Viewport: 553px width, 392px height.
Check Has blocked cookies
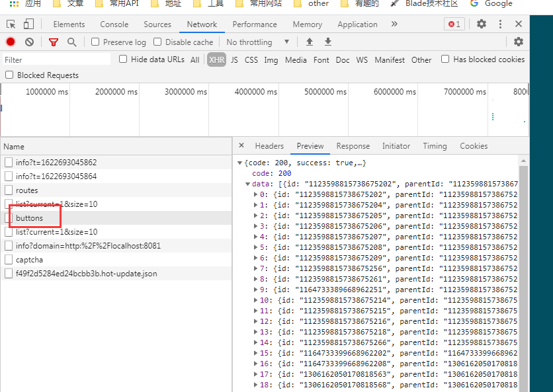pyautogui.click(x=445, y=59)
